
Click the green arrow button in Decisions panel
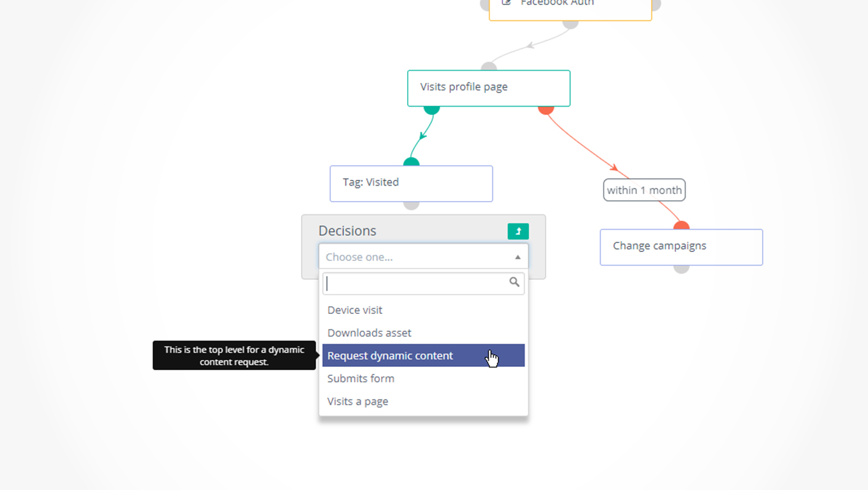(518, 231)
